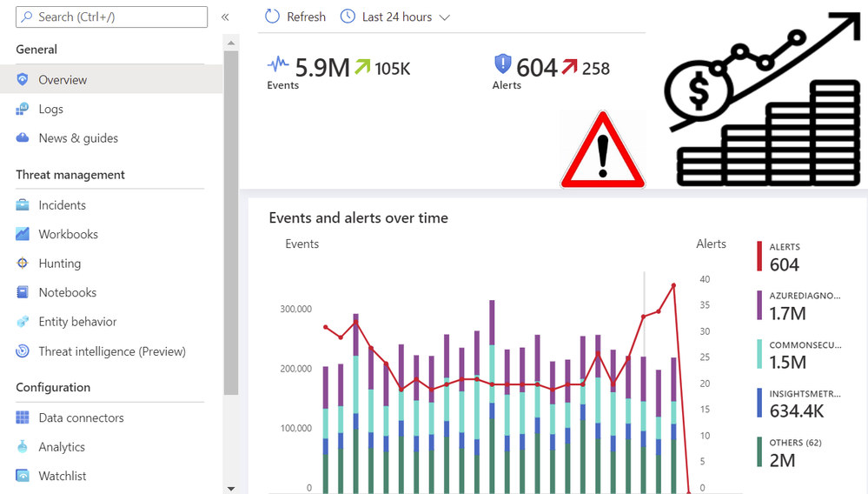Click the COMMONSECU teal legend swatch
The height and width of the screenshot is (494, 868).
pyautogui.click(x=759, y=354)
